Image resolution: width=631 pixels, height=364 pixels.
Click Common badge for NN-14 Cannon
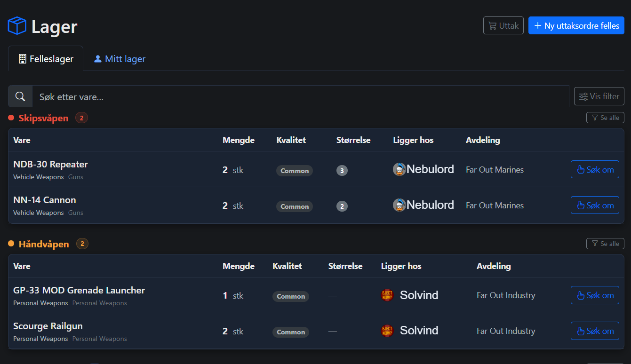pyautogui.click(x=295, y=206)
